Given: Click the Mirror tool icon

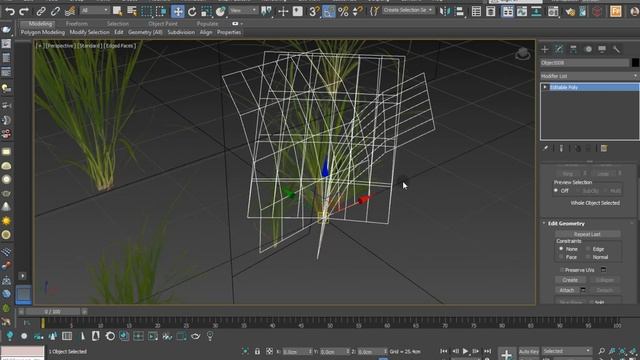Looking at the screenshot, I should pos(444,11).
